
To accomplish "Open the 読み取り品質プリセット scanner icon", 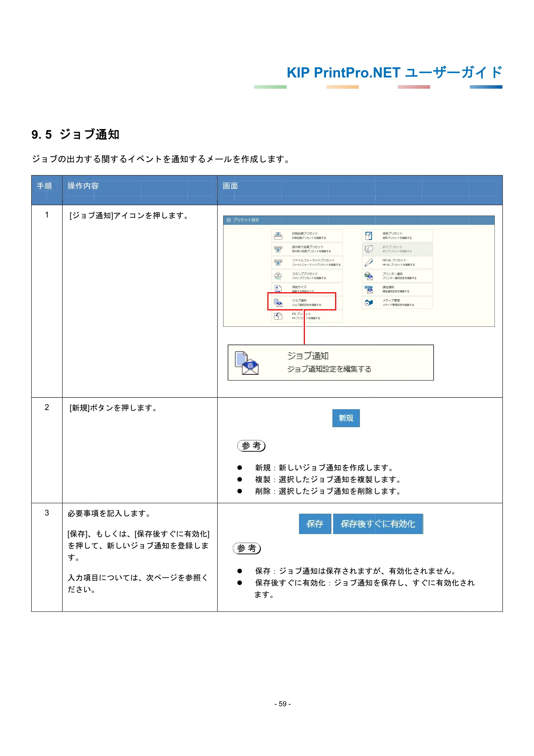I will [x=278, y=249].
